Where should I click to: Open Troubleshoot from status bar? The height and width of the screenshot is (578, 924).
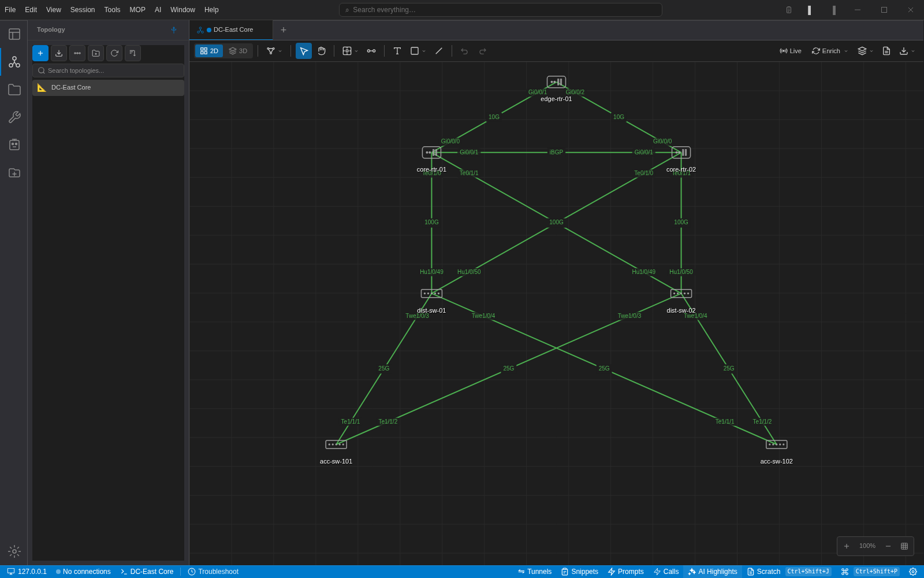pyautogui.click(x=213, y=572)
